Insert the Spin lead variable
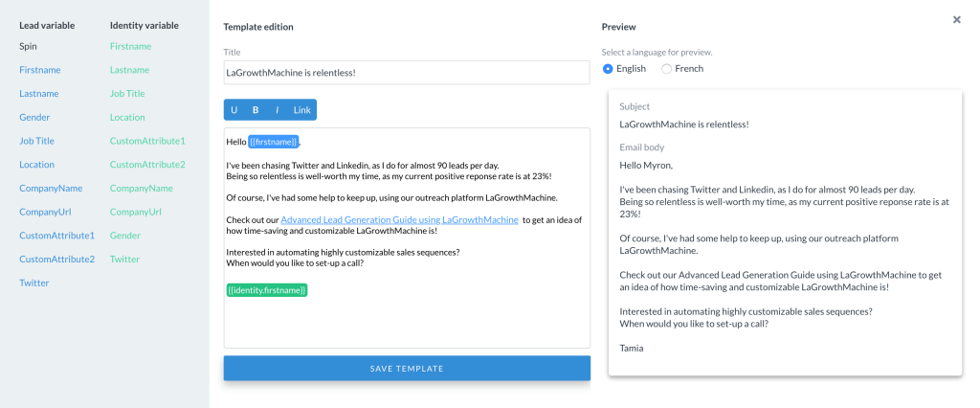The width and height of the screenshot is (980, 408). (x=29, y=46)
